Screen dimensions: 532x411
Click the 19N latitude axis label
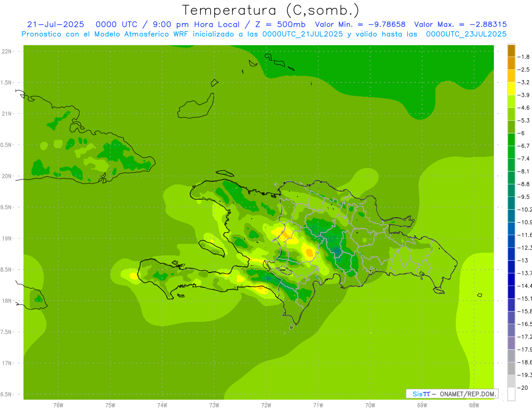pos(8,238)
